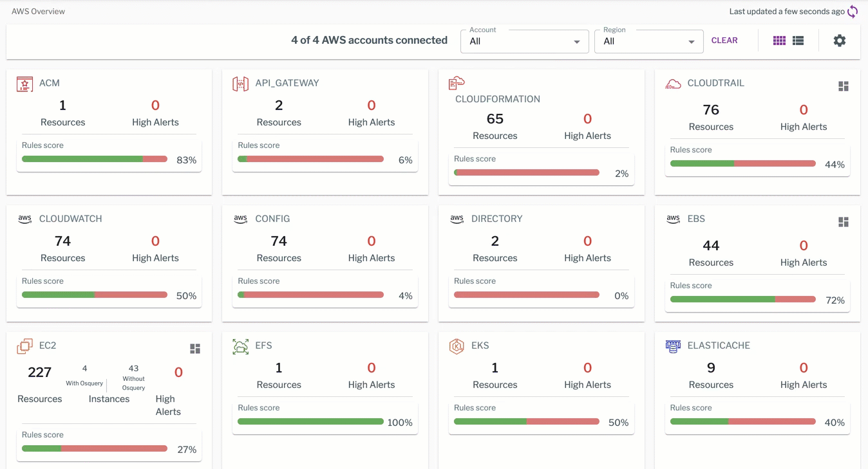
Task: Click the 76 resources count on CloudTrail
Action: point(711,110)
